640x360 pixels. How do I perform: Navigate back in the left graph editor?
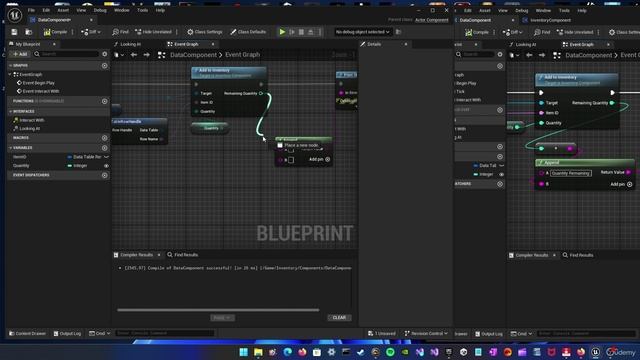tap(134, 55)
